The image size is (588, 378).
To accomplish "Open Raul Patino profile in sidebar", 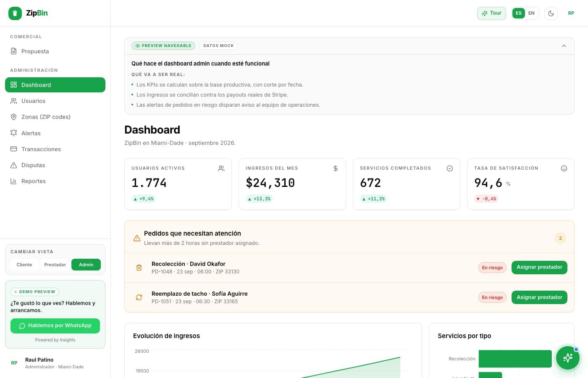I will pos(55,363).
